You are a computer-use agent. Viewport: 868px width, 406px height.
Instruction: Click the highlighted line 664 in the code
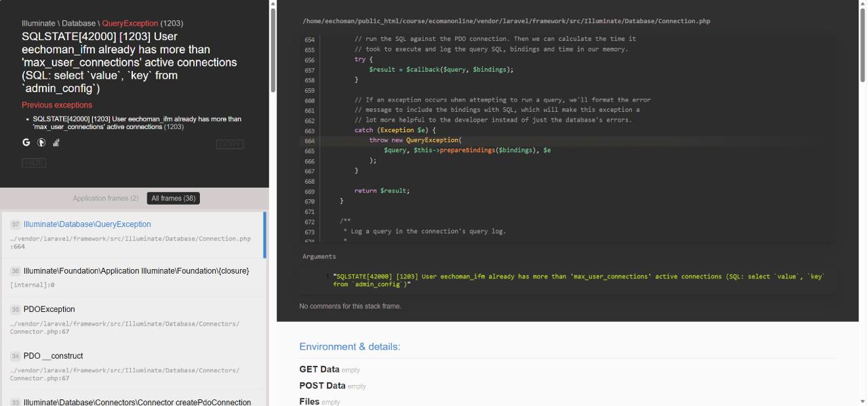pyautogui.click(x=567, y=140)
